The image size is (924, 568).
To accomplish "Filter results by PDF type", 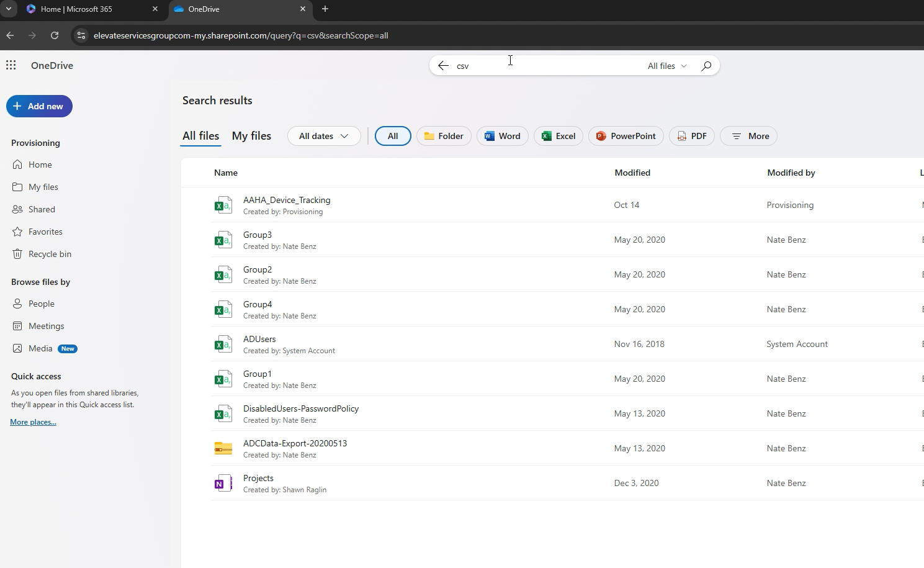I will pos(692,136).
